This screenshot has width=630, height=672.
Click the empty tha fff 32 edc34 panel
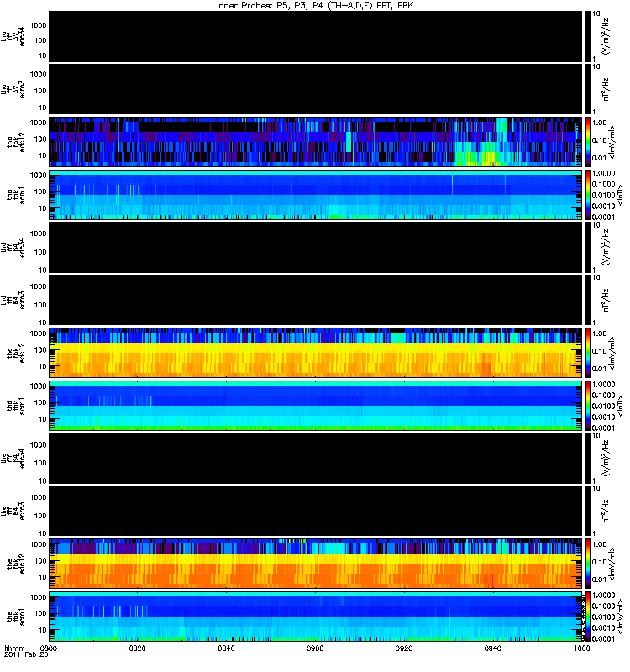316,36
